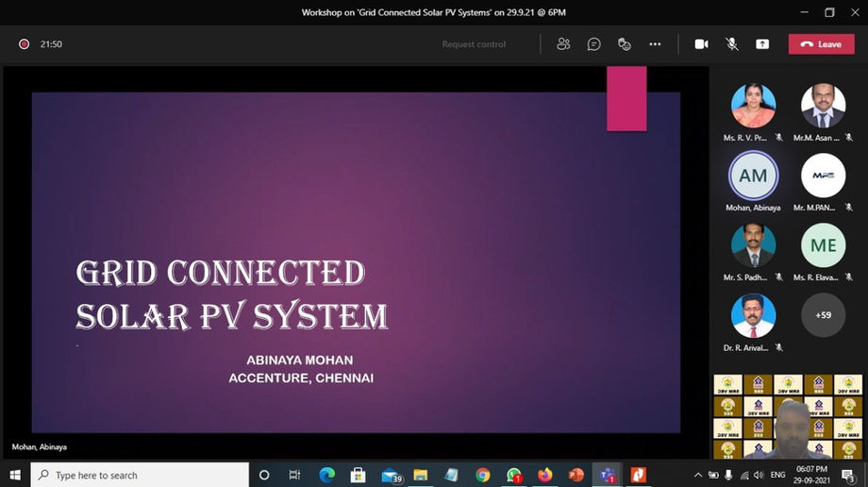Click muted mic icon beside Mr.M. Asan
This screenshot has height=487, width=868.
pos(848,138)
